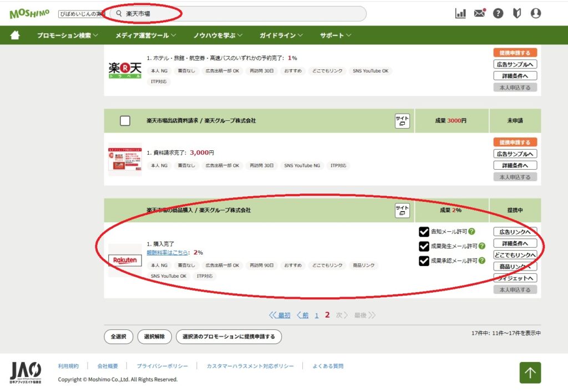Viewport: 568px width, 392px height.
Task: Open カスタマーハラスメント対応ポリシー footer link
Action: tap(250, 366)
